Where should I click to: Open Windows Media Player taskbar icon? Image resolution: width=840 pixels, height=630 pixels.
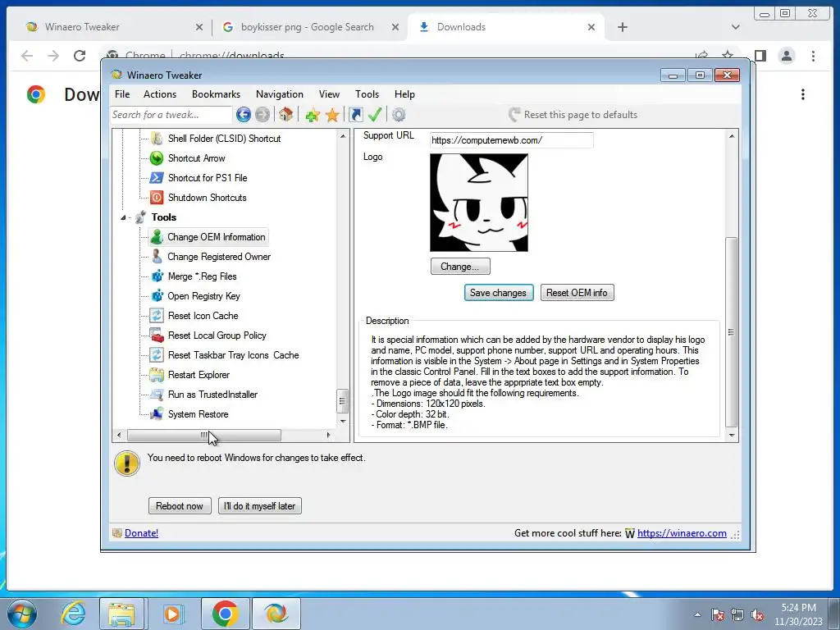[172, 614]
